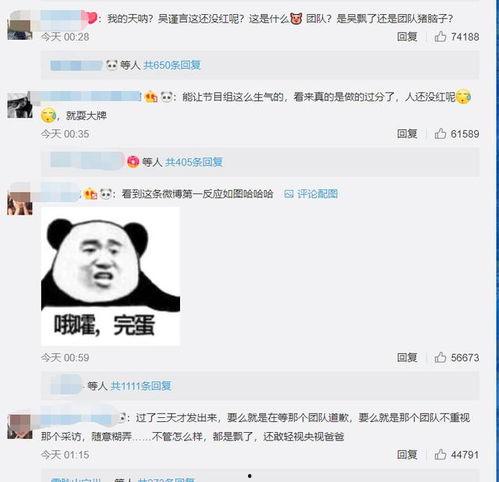Like the panda meme comment with 56673
The image size is (499, 482).
[x=440, y=357]
